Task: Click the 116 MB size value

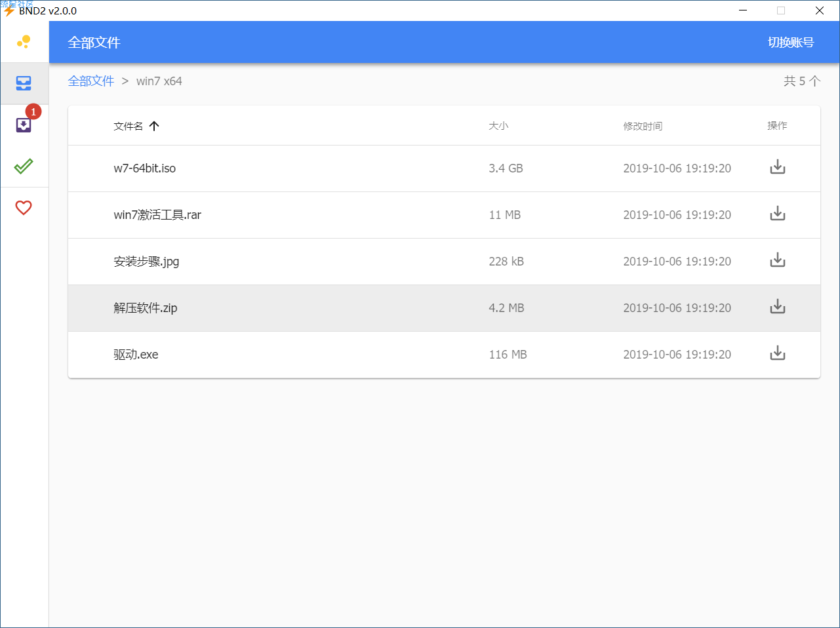Action: [x=508, y=355]
